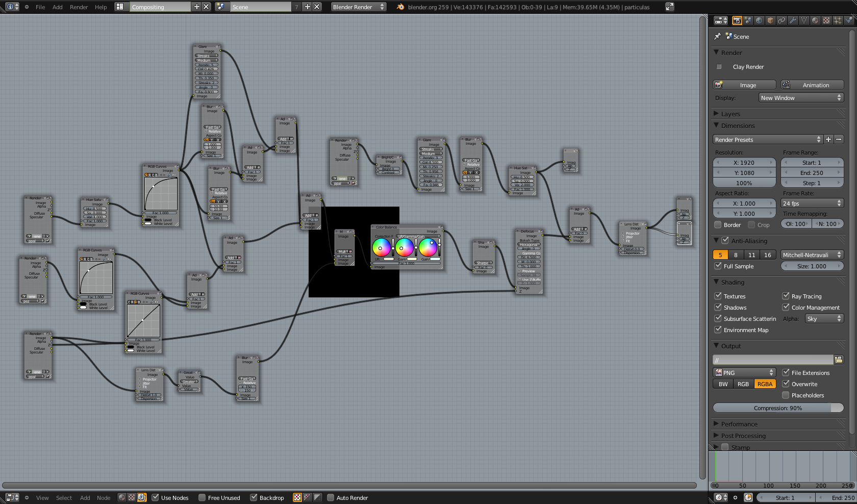This screenshot has width=857, height=504.
Task: Open the Blender Render engine dropdown
Action: [x=358, y=7]
